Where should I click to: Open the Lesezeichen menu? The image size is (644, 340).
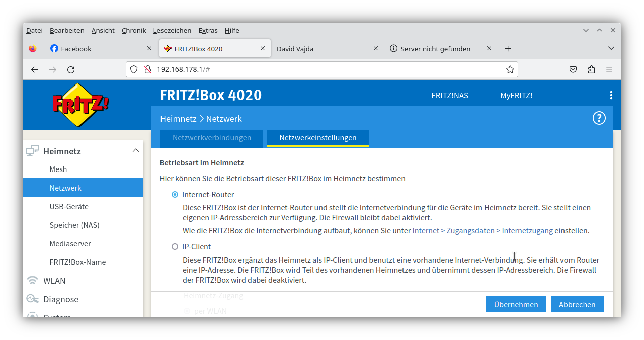(172, 30)
